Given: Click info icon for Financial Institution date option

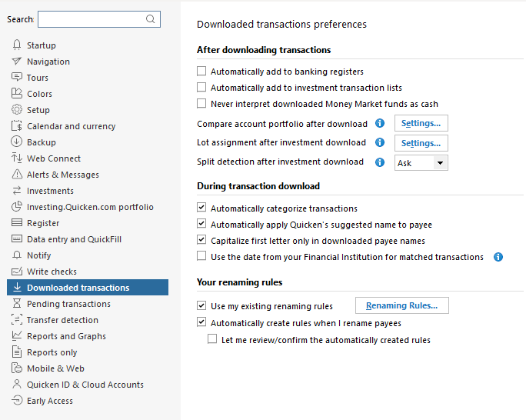Looking at the screenshot, I should (498, 257).
